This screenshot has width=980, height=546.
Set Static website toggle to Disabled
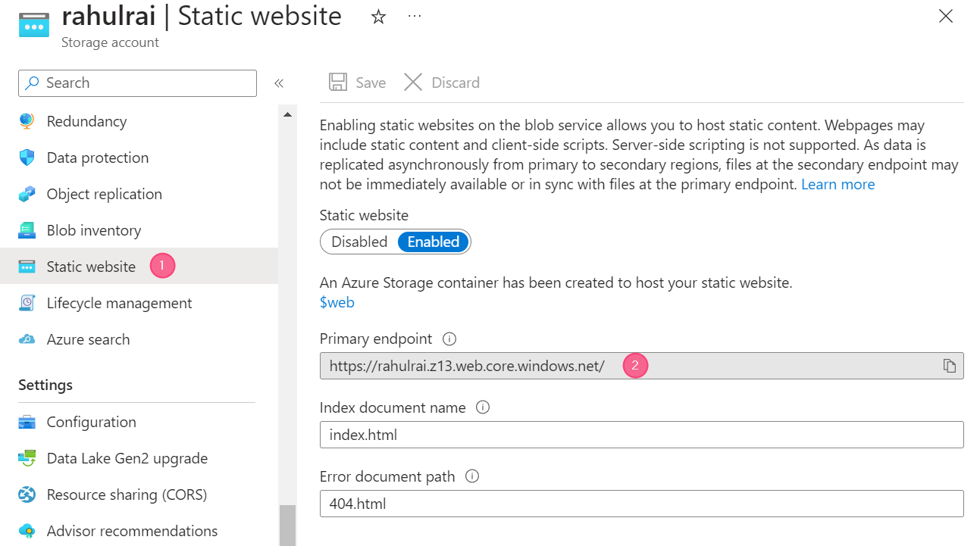tap(359, 242)
